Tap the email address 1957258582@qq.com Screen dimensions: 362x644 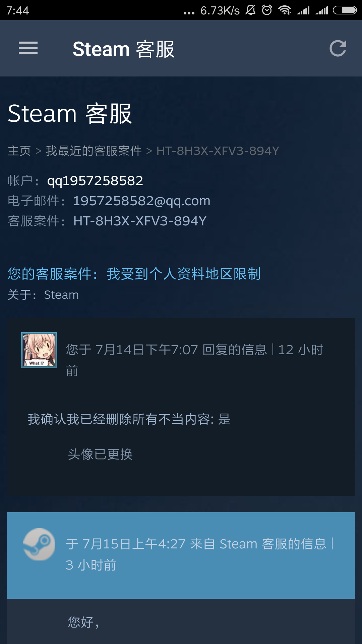(x=141, y=201)
